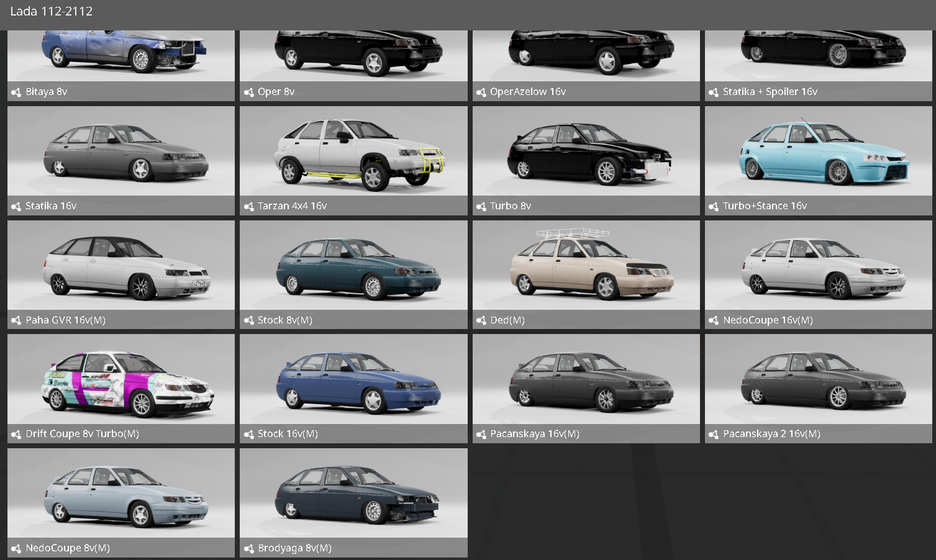Viewport: 936px width, 560px height.
Task: Click the icon next to Brodyaga 8v(M)
Action: coord(248,549)
